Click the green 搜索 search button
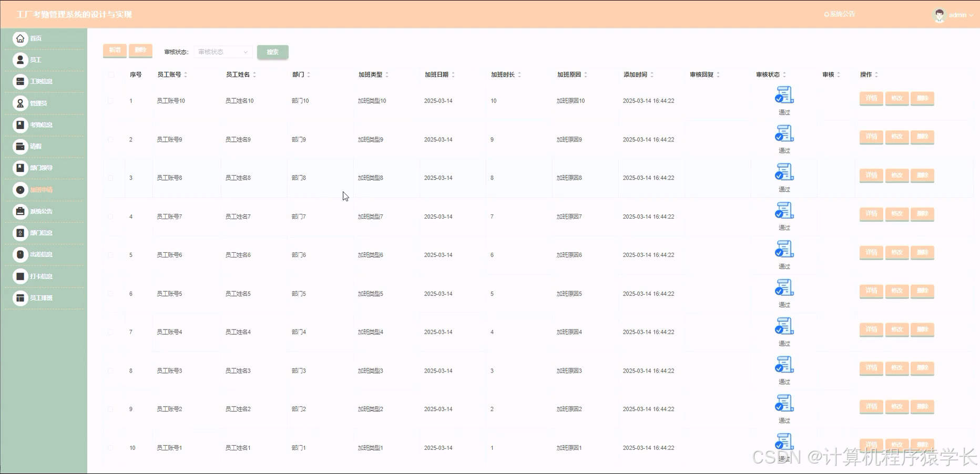Viewport: 980px width, 474px height. tap(272, 52)
